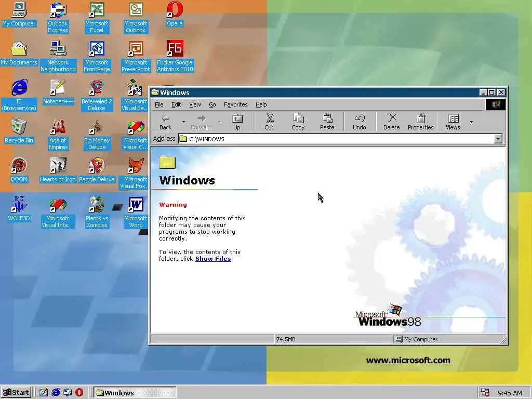Click the Views toolbar button
532x399 pixels.
453,122
